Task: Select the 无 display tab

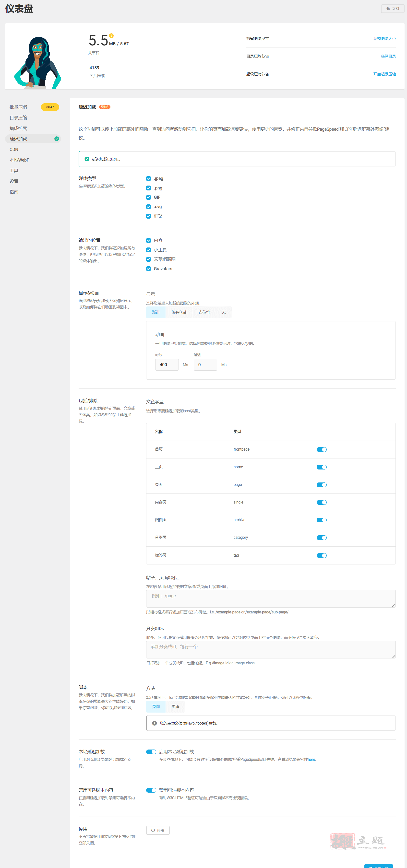Action: click(224, 312)
